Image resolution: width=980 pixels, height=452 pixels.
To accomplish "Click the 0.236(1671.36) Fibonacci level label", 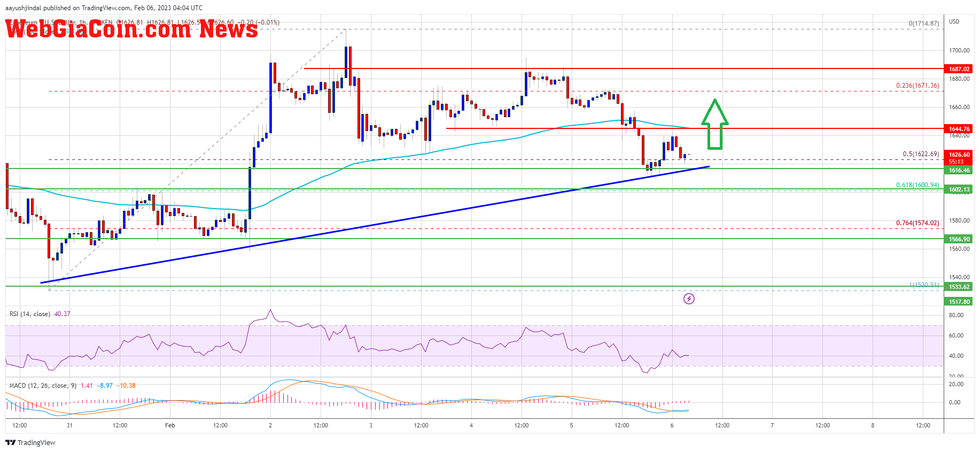I will 917,86.
